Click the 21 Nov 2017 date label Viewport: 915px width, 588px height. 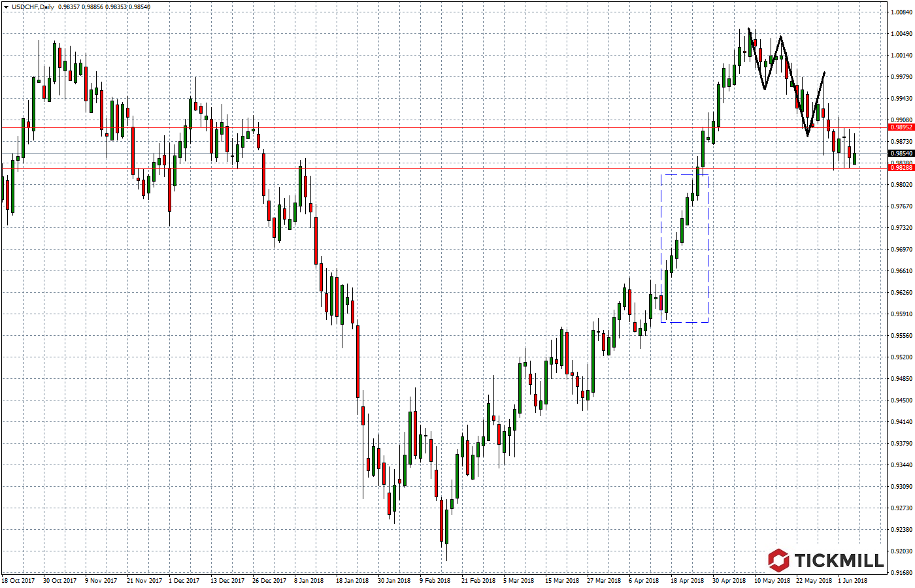(144, 580)
